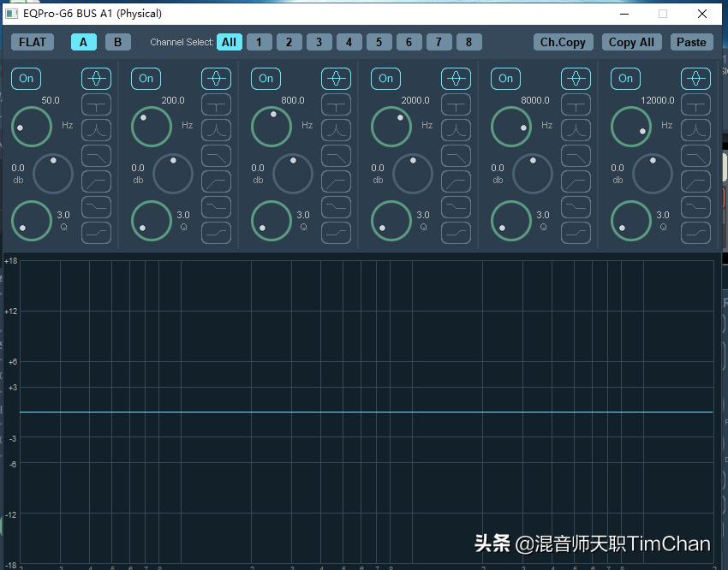Select the high-pass slope icon on band 4

click(x=456, y=181)
